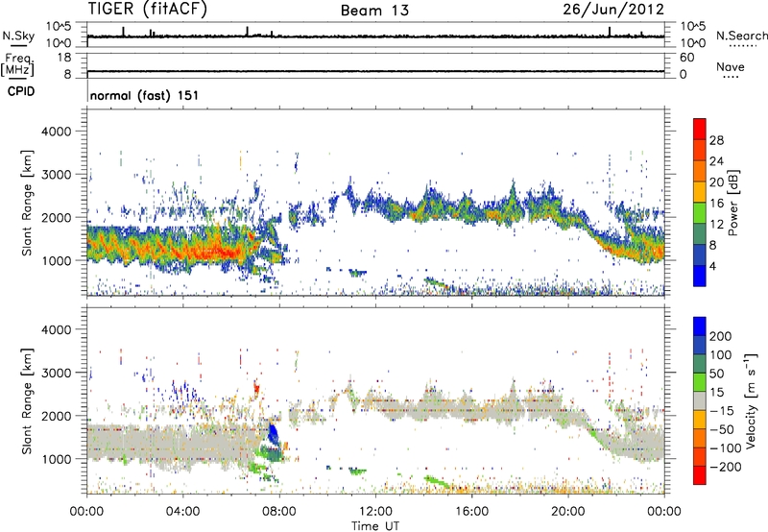The height and width of the screenshot is (532, 768).
Task: Select the '-100' velocity colorbar label
Action: 726,448
